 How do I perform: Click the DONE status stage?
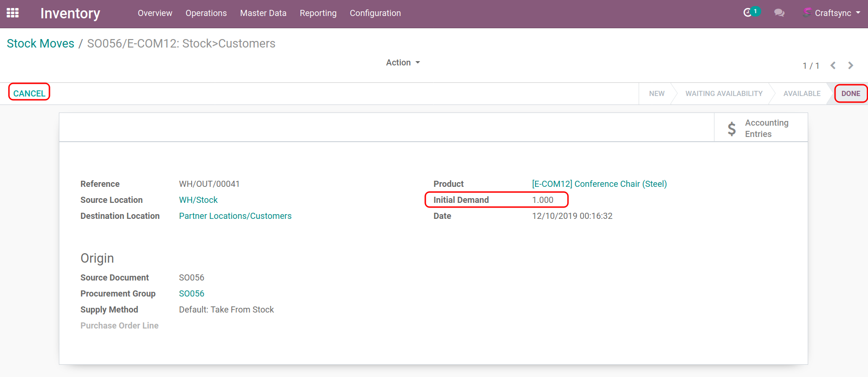point(851,94)
